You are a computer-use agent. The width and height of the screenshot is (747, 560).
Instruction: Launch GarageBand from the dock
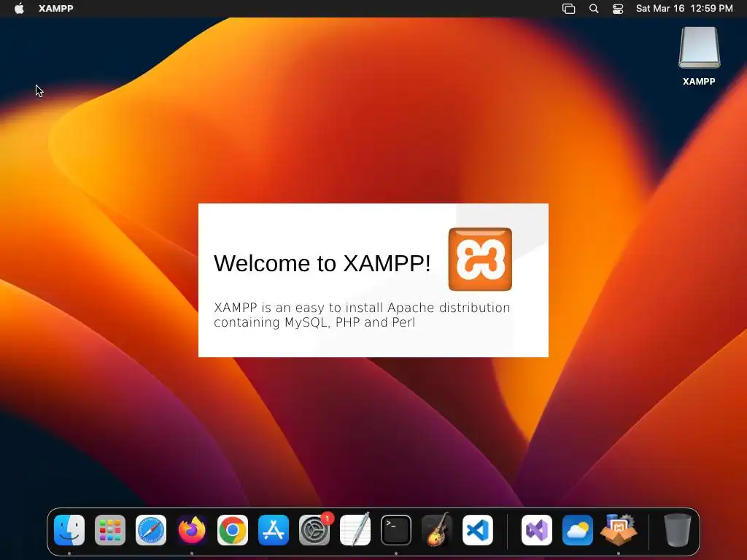pyautogui.click(x=437, y=530)
